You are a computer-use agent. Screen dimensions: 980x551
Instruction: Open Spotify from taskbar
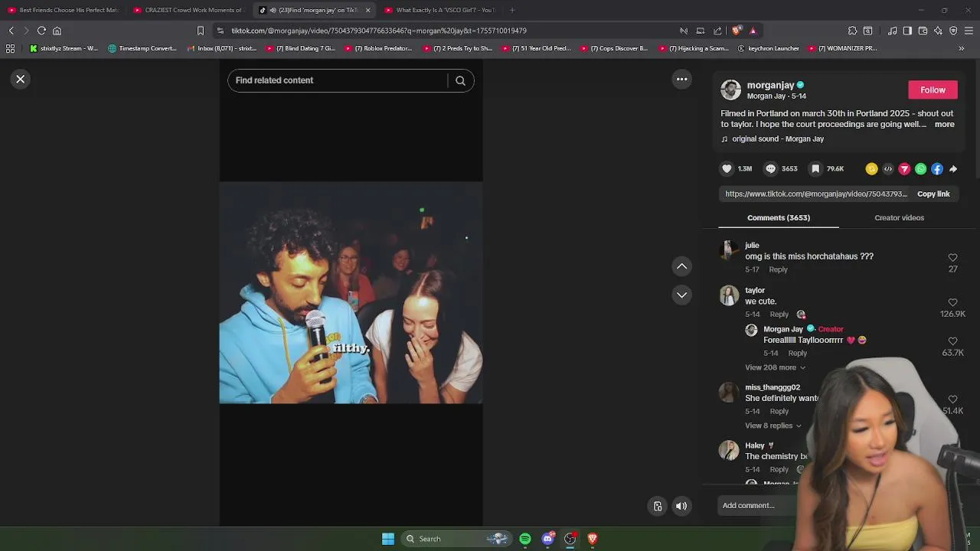(x=525, y=539)
